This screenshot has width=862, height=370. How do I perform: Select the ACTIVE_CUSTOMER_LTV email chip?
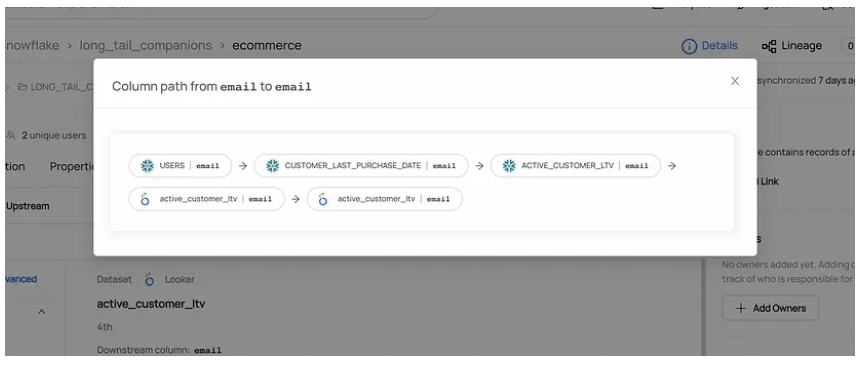tap(576, 165)
